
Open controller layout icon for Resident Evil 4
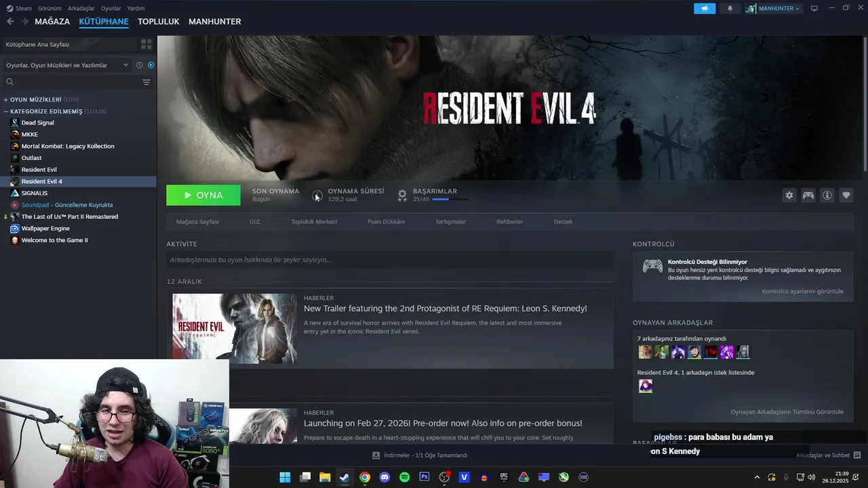tap(808, 195)
